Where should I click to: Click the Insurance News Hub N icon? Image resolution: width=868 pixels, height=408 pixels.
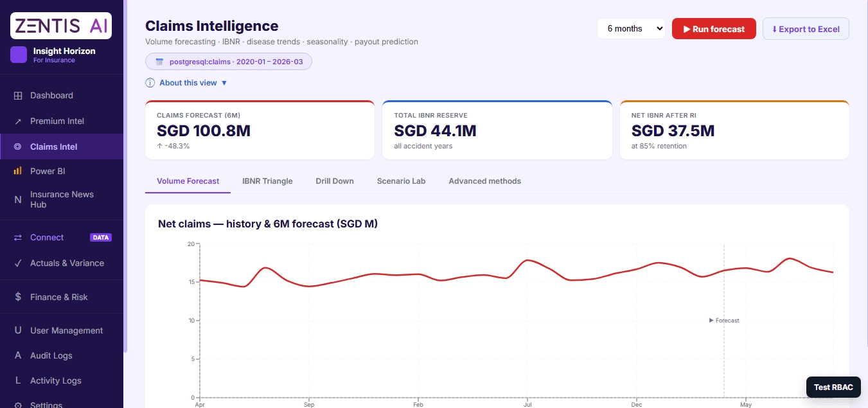18,200
